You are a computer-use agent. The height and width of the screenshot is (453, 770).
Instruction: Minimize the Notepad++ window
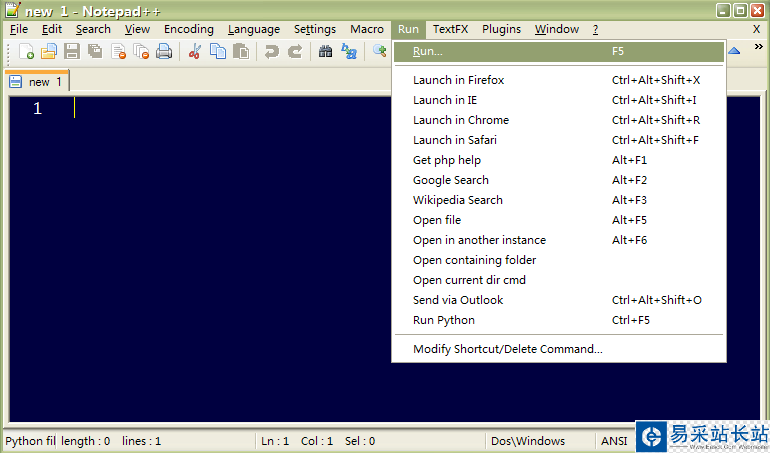pos(723,10)
